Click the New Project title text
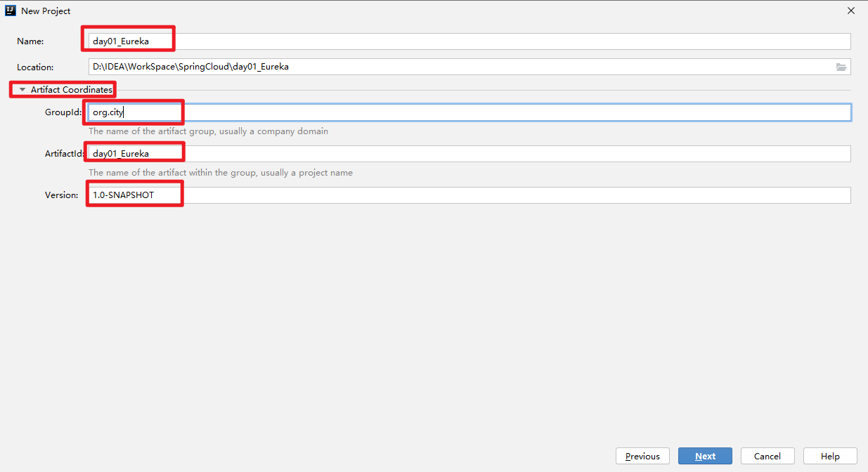The width and height of the screenshot is (868, 472). click(46, 11)
